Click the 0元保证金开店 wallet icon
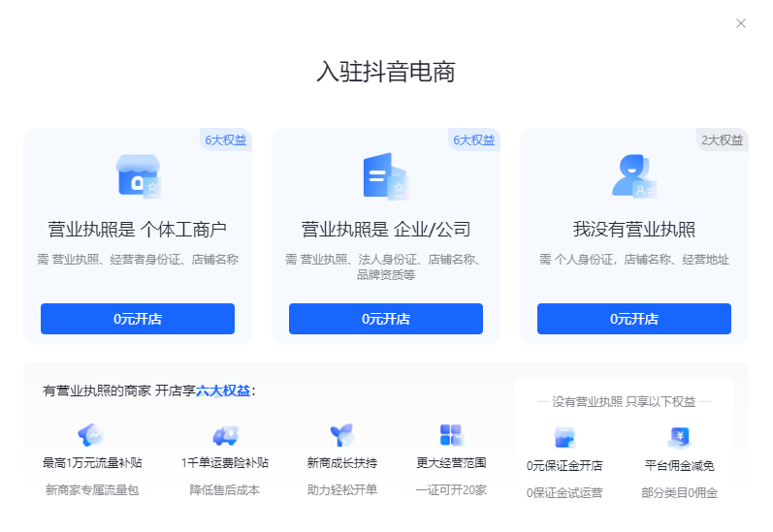 click(564, 437)
